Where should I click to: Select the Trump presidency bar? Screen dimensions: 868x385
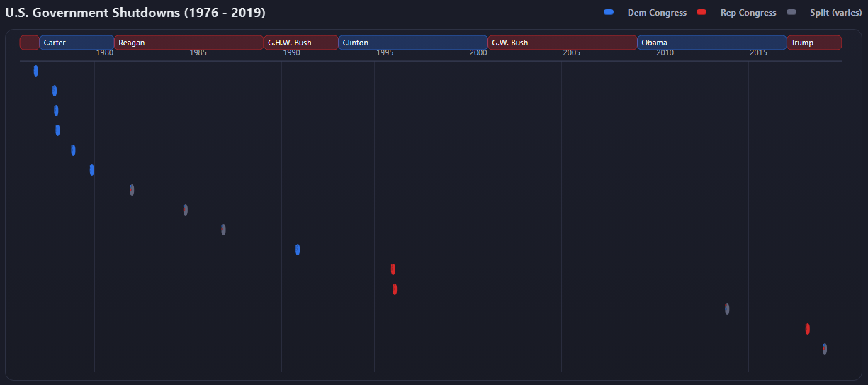click(x=814, y=43)
